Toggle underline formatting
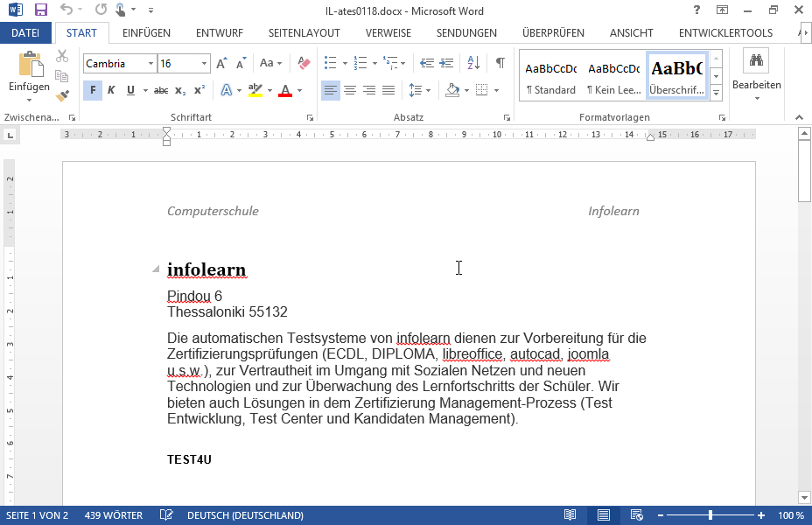The width and height of the screenshot is (812, 525). click(x=130, y=91)
